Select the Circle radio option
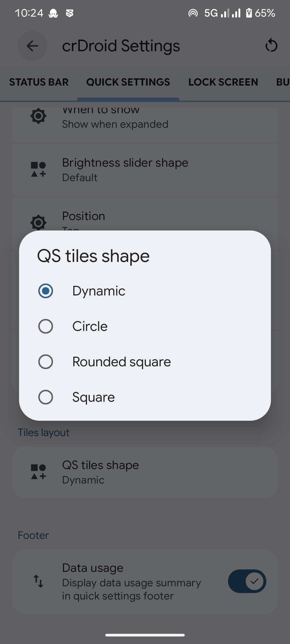The height and width of the screenshot is (644, 290). (x=46, y=326)
